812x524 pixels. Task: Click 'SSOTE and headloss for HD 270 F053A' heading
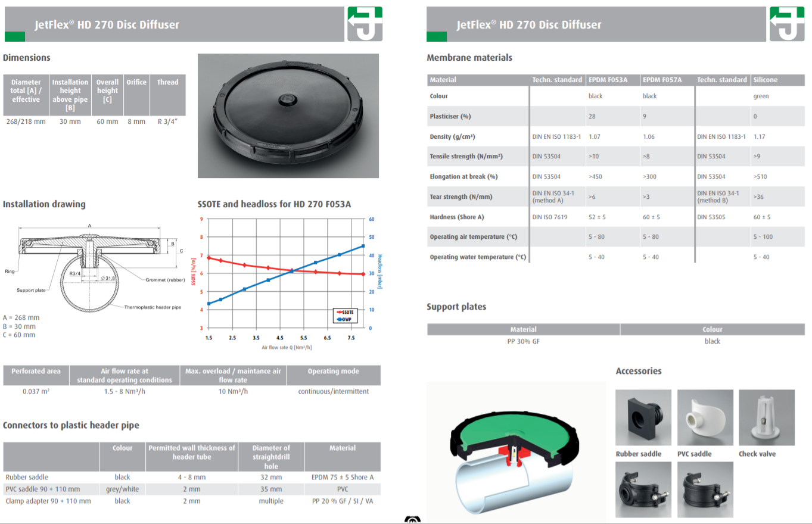pos(274,204)
